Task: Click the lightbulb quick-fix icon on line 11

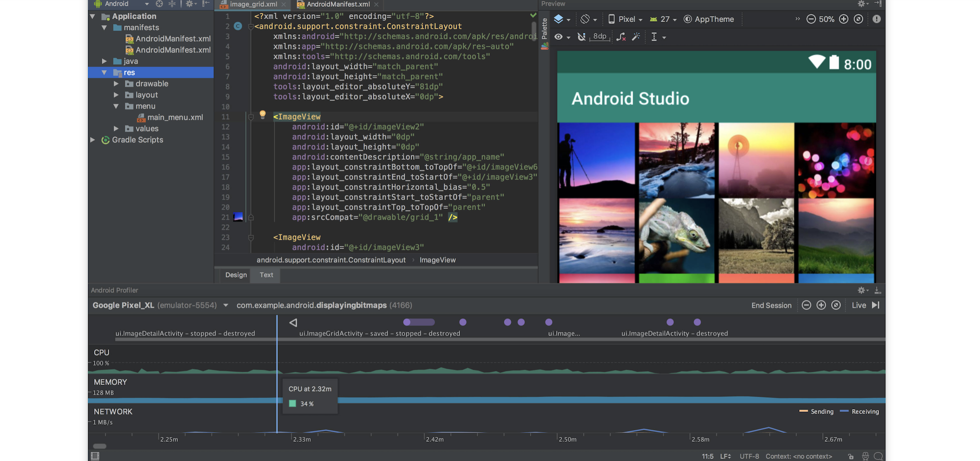Action: pos(263,115)
